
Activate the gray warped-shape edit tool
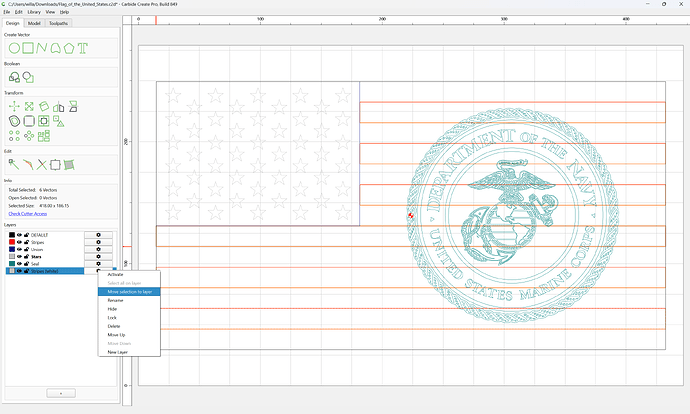69,165
